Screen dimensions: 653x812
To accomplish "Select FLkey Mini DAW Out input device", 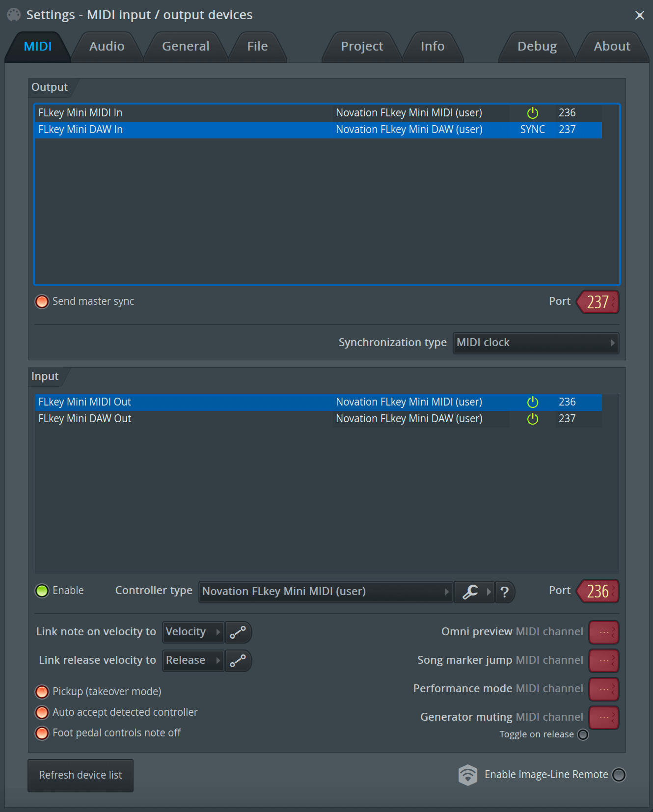I will point(319,419).
